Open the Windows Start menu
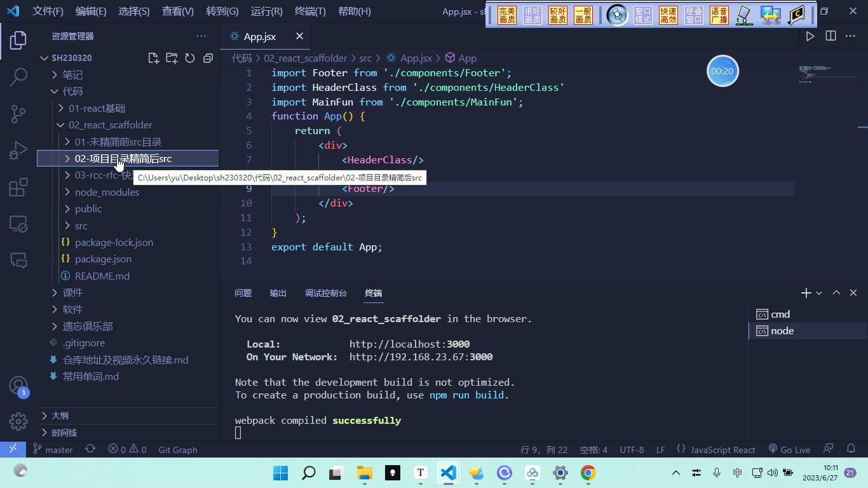Image resolution: width=868 pixels, height=488 pixels. [280, 473]
